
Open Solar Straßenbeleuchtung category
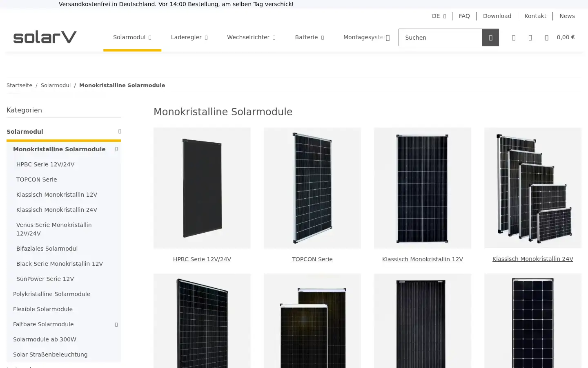coord(50,355)
